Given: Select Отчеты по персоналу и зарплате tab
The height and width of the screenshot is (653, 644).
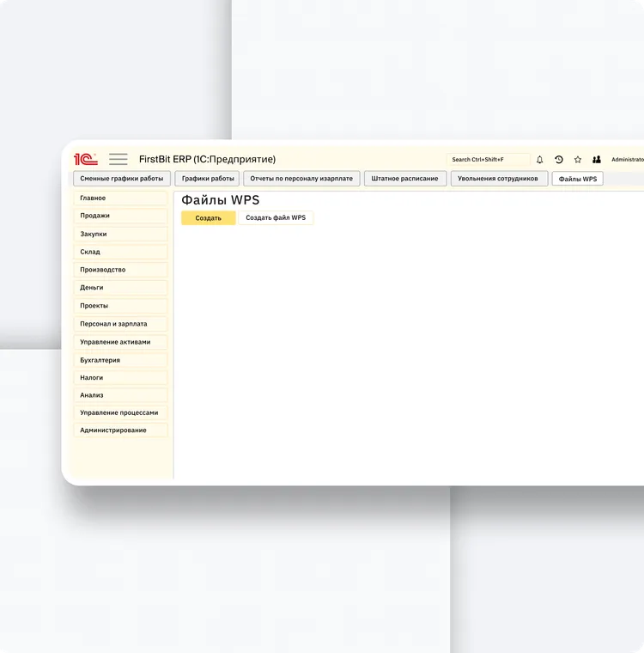Looking at the screenshot, I should coord(301,179).
